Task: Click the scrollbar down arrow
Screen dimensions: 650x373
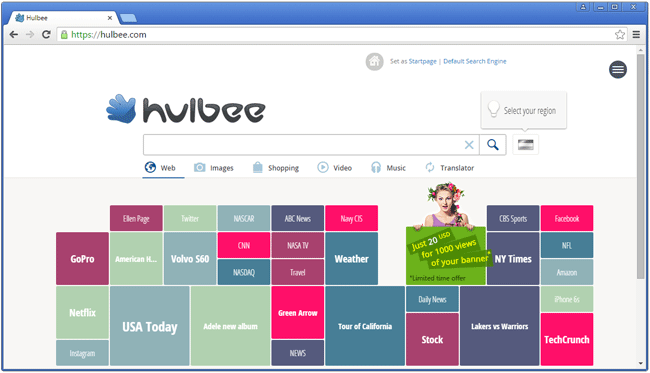Action: 640,363
